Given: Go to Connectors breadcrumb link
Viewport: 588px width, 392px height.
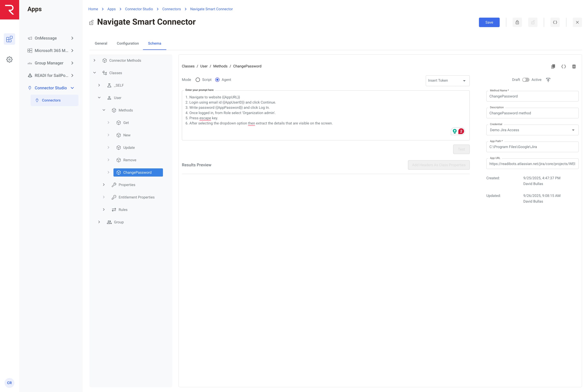Looking at the screenshot, I should coord(171,9).
